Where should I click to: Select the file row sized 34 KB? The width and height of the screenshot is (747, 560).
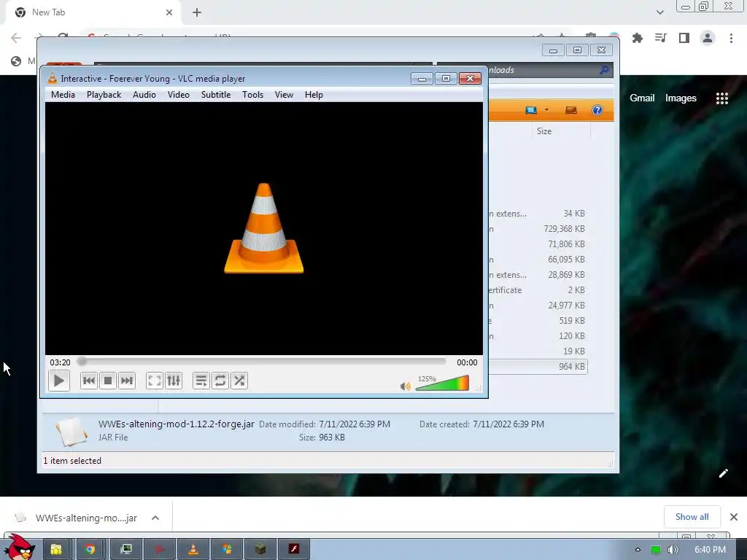[x=538, y=214]
